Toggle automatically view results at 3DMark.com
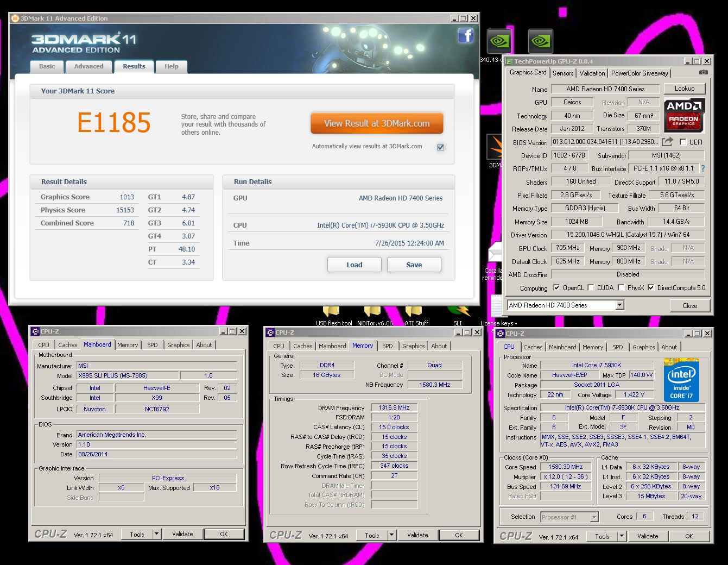 (440, 147)
